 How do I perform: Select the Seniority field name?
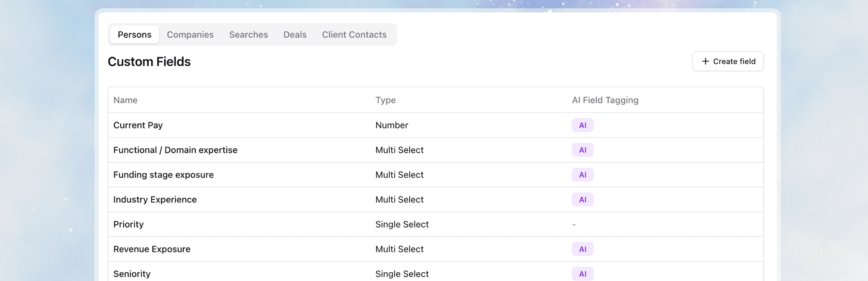coord(132,274)
